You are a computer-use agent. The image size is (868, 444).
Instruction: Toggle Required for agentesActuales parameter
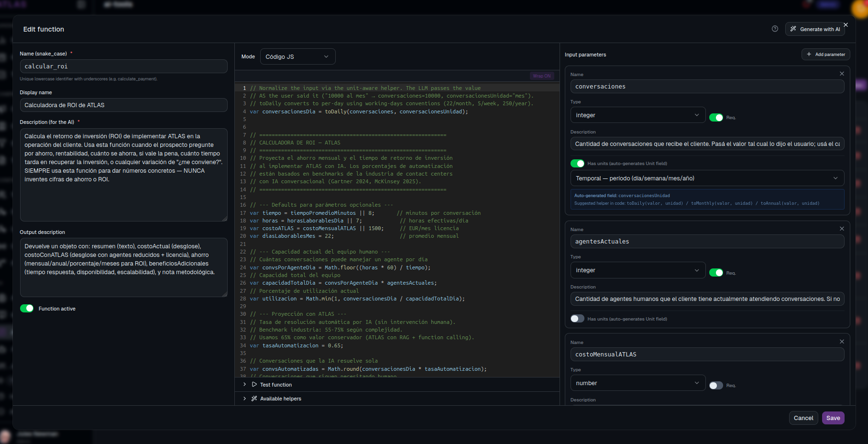pos(716,273)
